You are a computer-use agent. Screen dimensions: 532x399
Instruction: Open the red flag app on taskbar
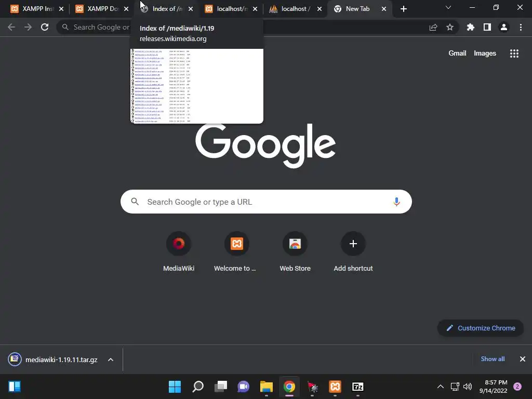(312, 387)
